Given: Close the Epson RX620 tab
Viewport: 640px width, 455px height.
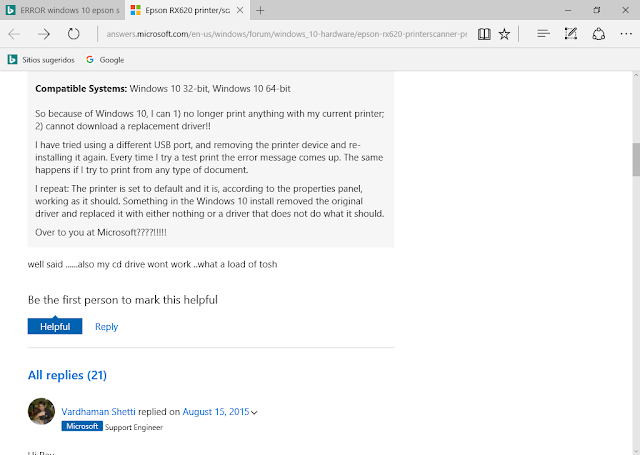Looking at the screenshot, I should (240, 10).
